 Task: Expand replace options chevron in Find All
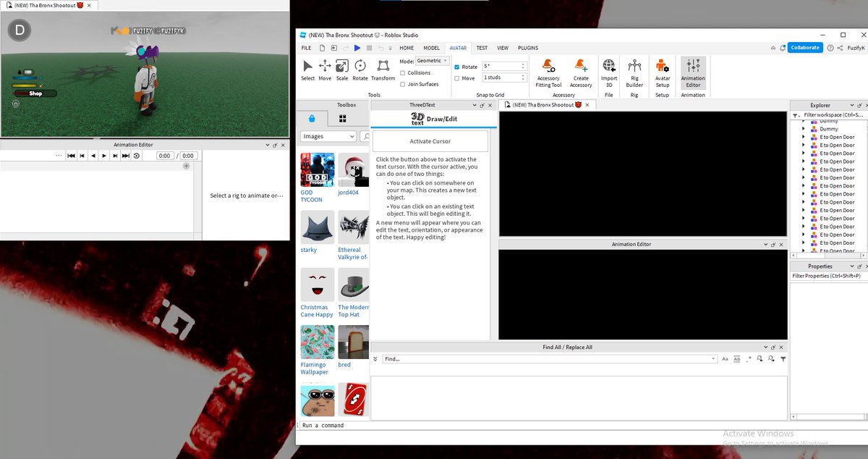tap(375, 359)
